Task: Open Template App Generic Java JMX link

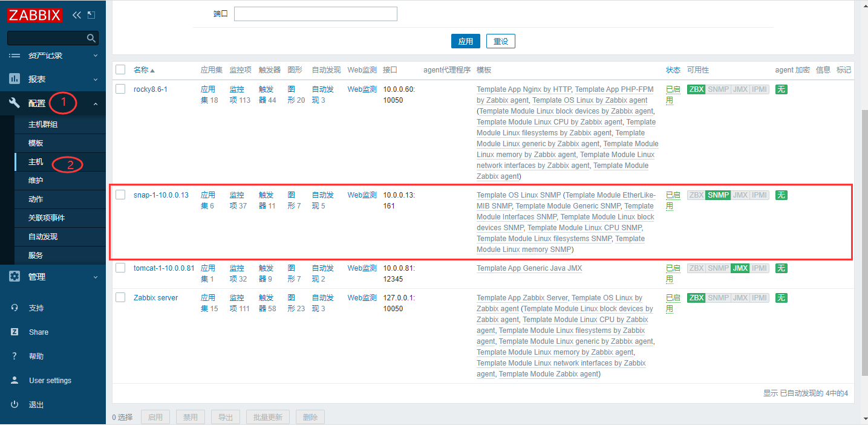Action: 529,268
